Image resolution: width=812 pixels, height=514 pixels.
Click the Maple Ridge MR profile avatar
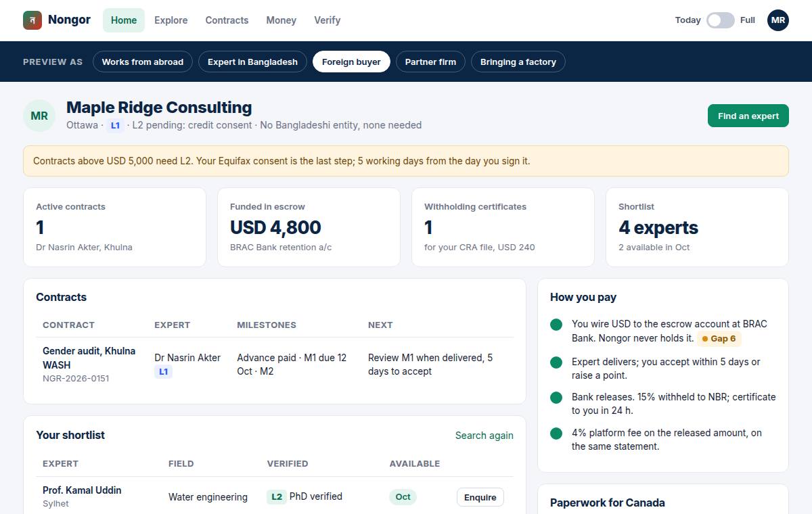point(39,116)
